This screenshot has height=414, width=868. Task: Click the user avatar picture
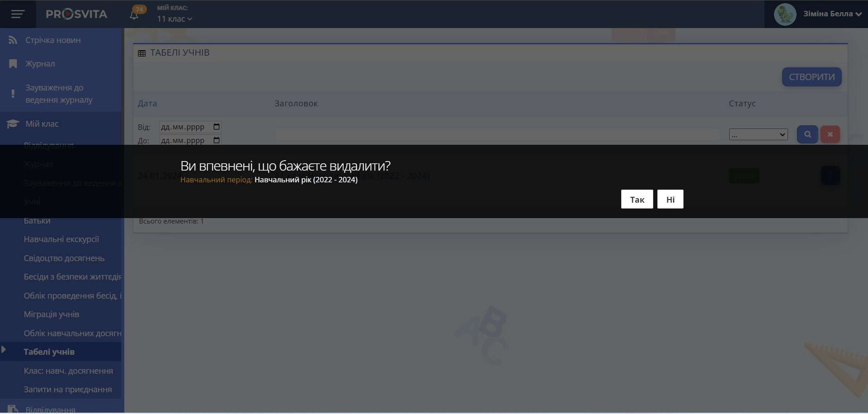point(785,14)
